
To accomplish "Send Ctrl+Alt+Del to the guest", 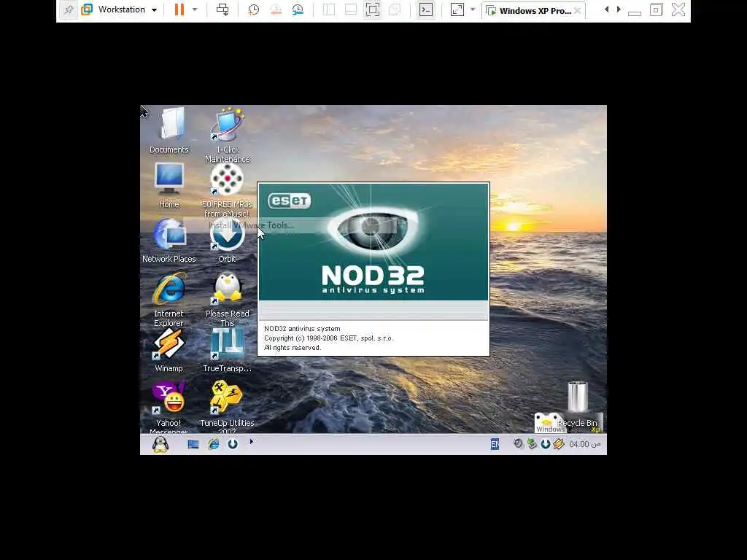I will coord(222,9).
